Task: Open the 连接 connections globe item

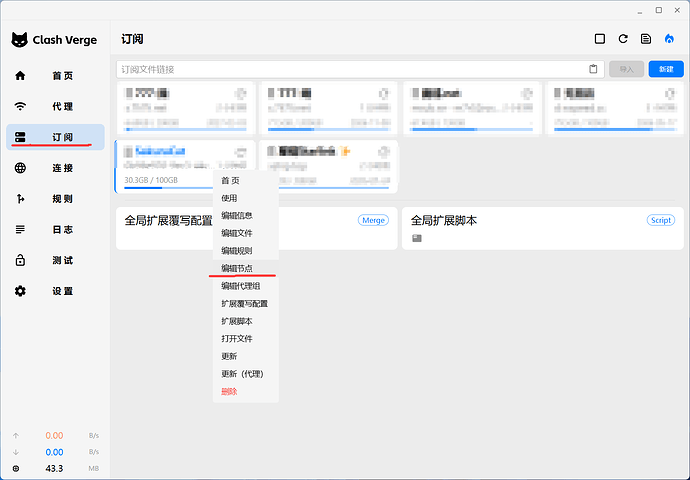Action: tap(55, 168)
